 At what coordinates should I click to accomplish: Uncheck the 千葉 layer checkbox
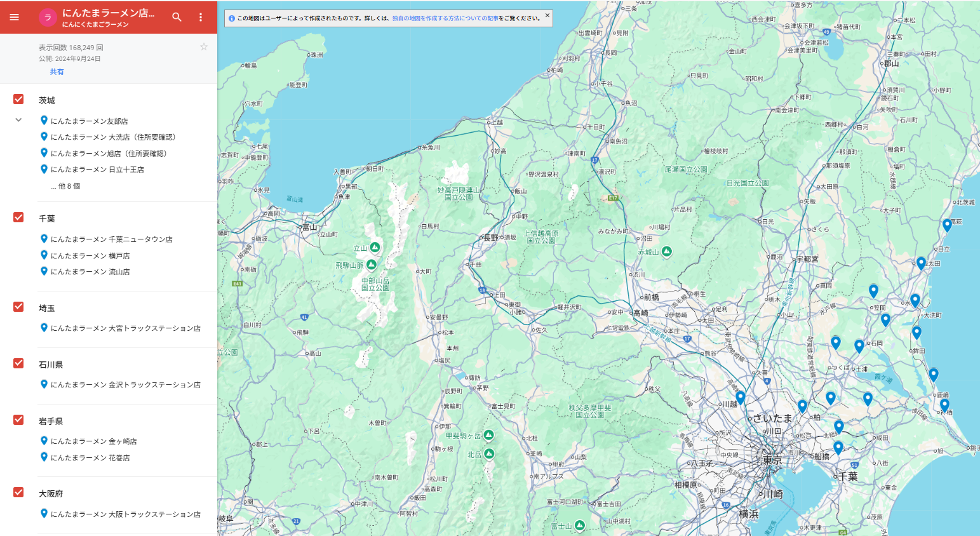[x=18, y=217]
